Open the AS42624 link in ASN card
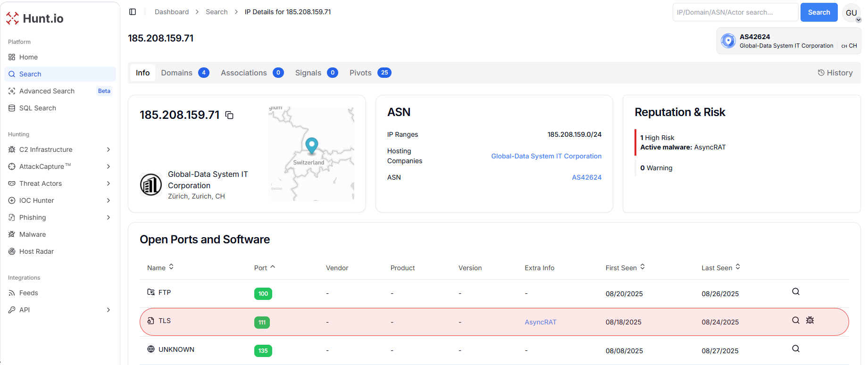Screen dimensions: 868x365 tap(587, 177)
